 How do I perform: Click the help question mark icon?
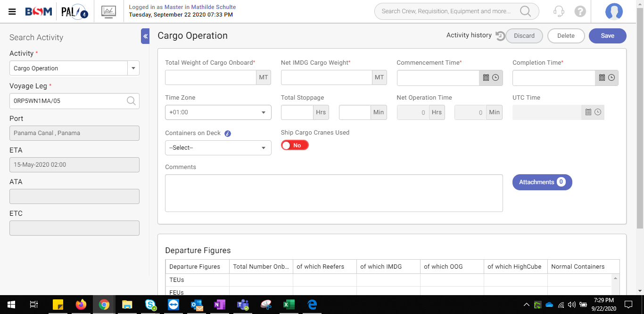click(580, 12)
